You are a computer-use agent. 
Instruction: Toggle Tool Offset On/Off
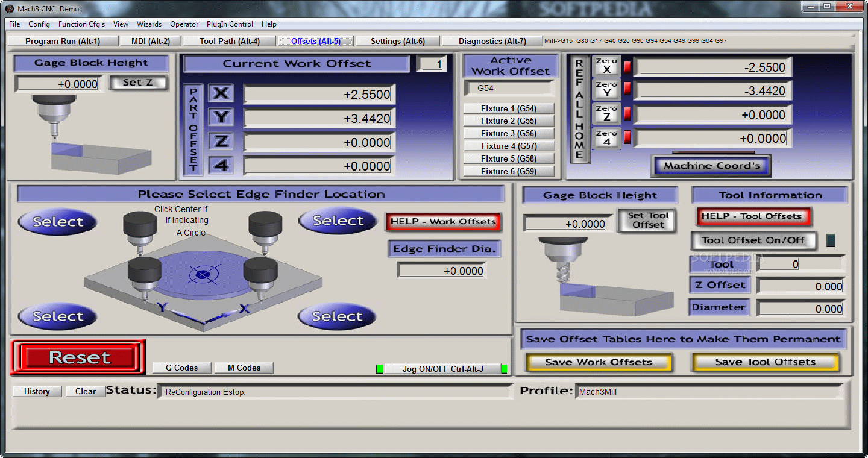coord(753,240)
